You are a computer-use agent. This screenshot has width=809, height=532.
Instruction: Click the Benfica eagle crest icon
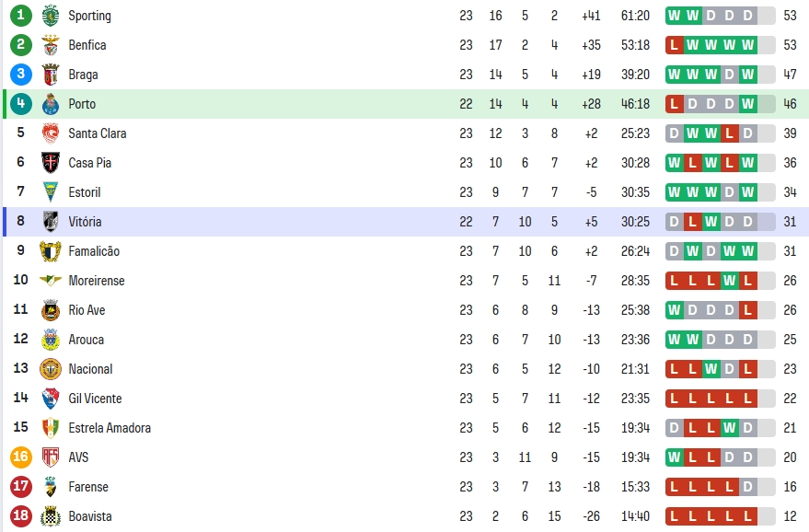tap(51, 45)
